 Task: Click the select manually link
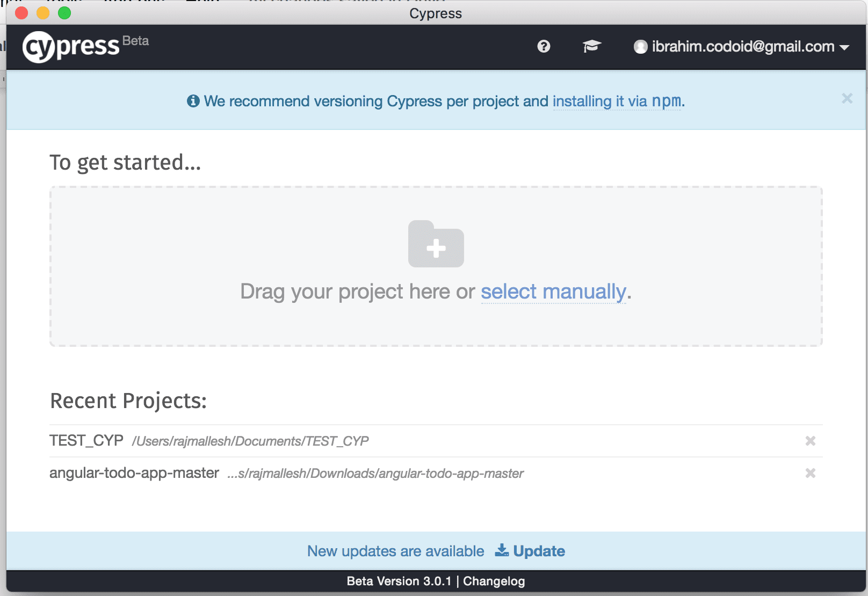click(553, 292)
